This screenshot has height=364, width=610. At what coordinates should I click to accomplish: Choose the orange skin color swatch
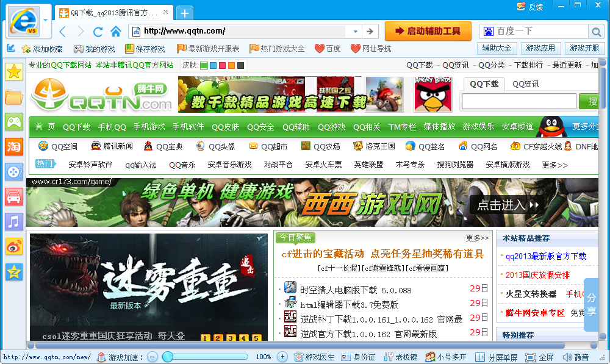pos(231,65)
